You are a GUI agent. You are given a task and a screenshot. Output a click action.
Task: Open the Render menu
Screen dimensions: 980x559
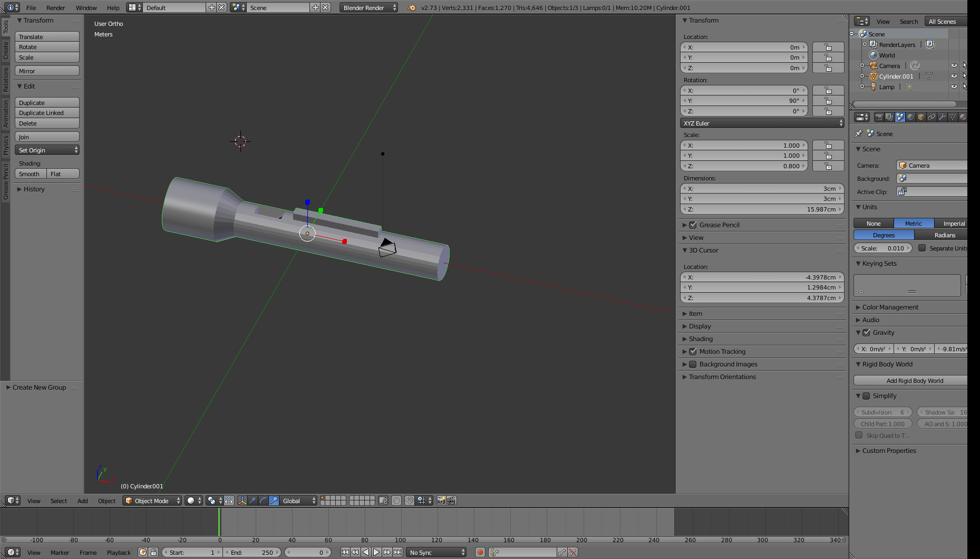coord(55,7)
